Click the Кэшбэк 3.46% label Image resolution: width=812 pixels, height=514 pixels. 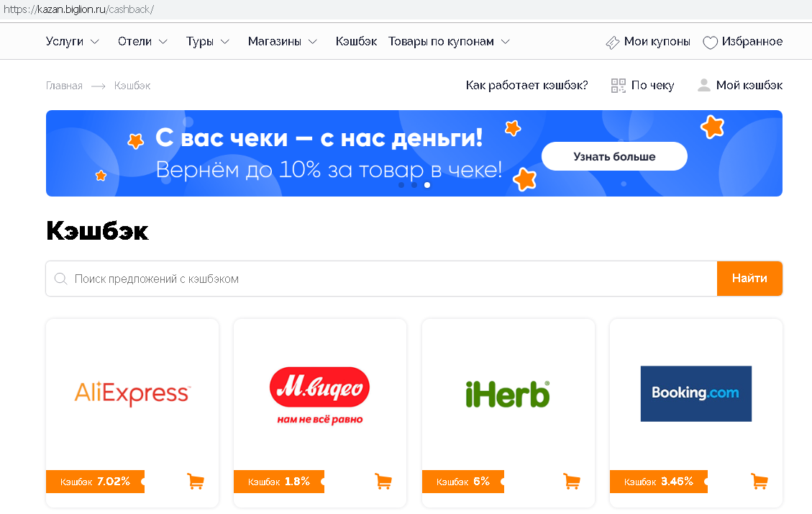point(659,482)
